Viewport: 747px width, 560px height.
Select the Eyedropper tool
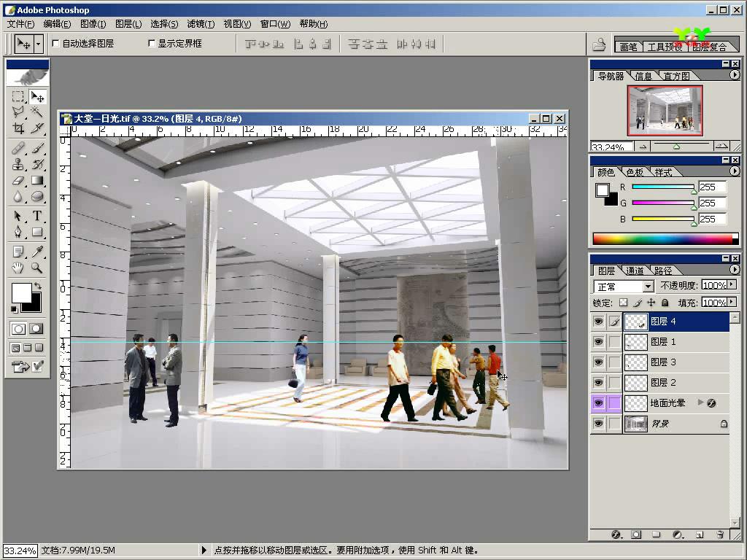coord(36,252)
